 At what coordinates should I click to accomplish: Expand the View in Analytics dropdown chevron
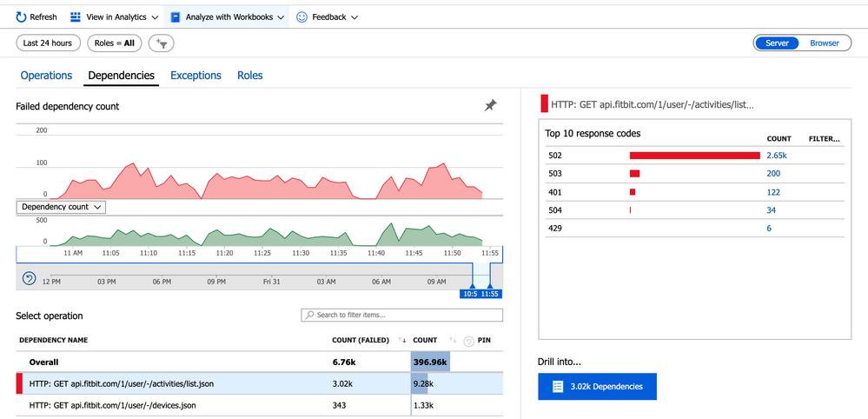155,17
